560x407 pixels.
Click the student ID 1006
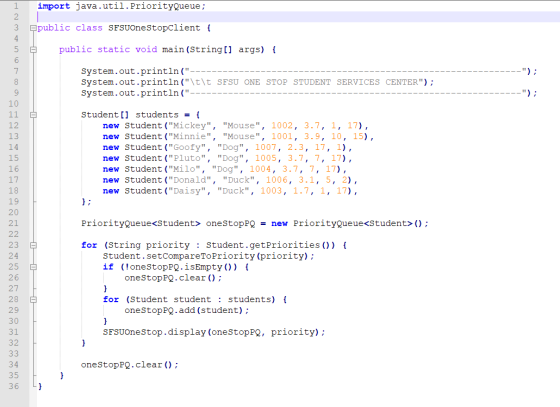coord(277,180)
